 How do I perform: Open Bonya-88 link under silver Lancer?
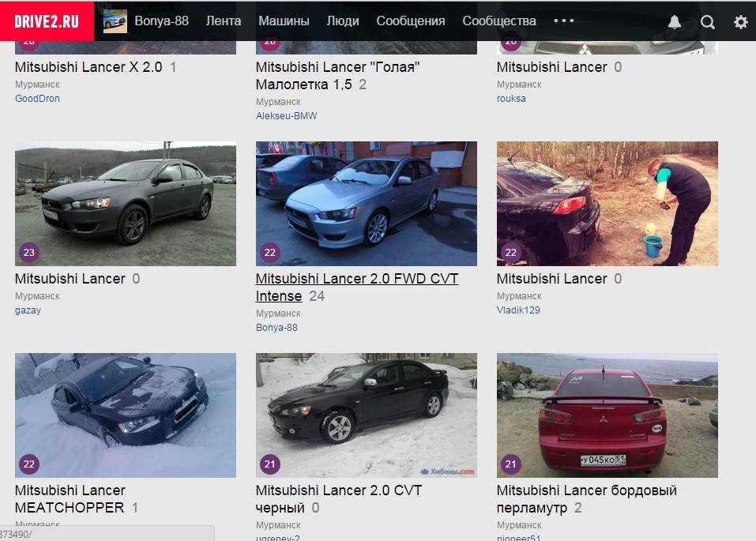click(x=276, y=328)
